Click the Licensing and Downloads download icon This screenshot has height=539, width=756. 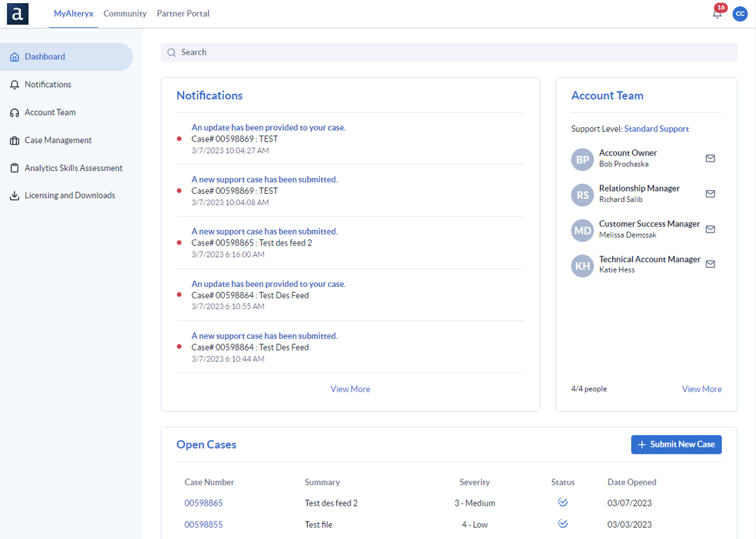(x=14, y=196)
